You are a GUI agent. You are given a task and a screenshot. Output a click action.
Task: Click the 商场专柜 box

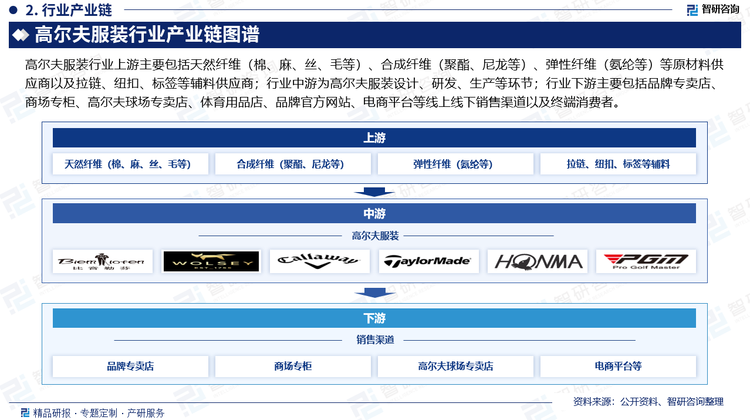[293, 366]
